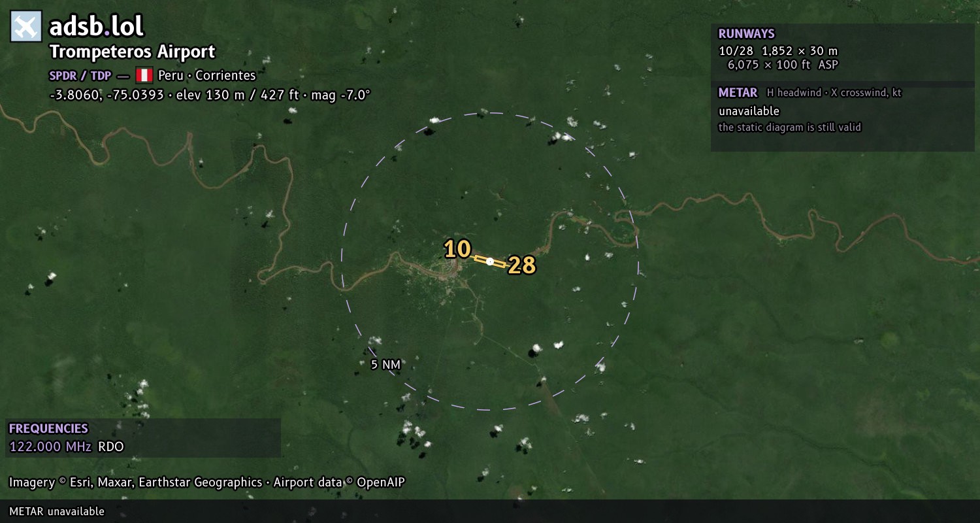Image resolution: width=980 pixels, height=523 pixels.
Task: Click the SPDR / TDP airport code
Action: click(x=80, y=75)
